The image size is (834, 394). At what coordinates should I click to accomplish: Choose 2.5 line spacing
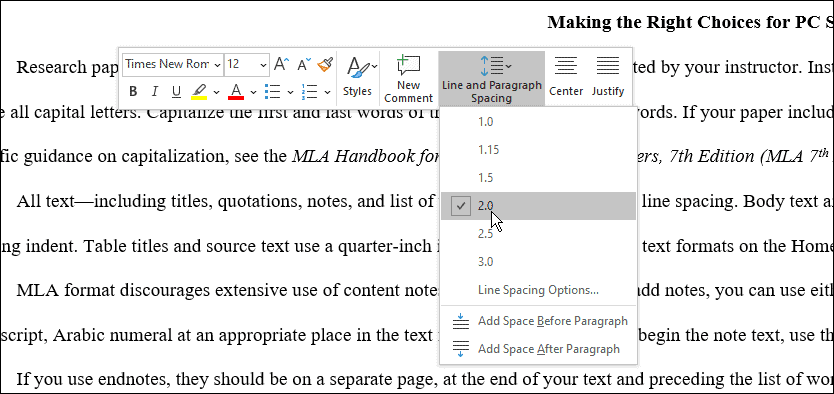(x=538, y=234)
